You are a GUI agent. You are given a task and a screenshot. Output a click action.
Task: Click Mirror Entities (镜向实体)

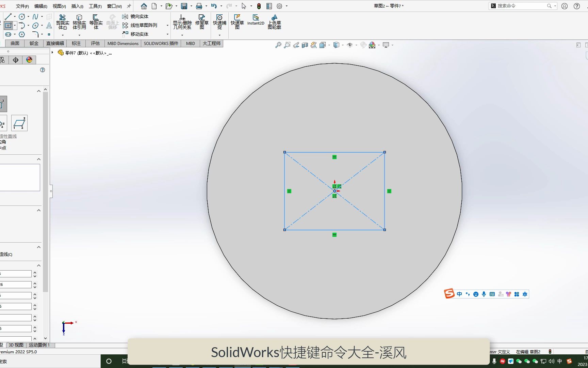tap(135, 16)
